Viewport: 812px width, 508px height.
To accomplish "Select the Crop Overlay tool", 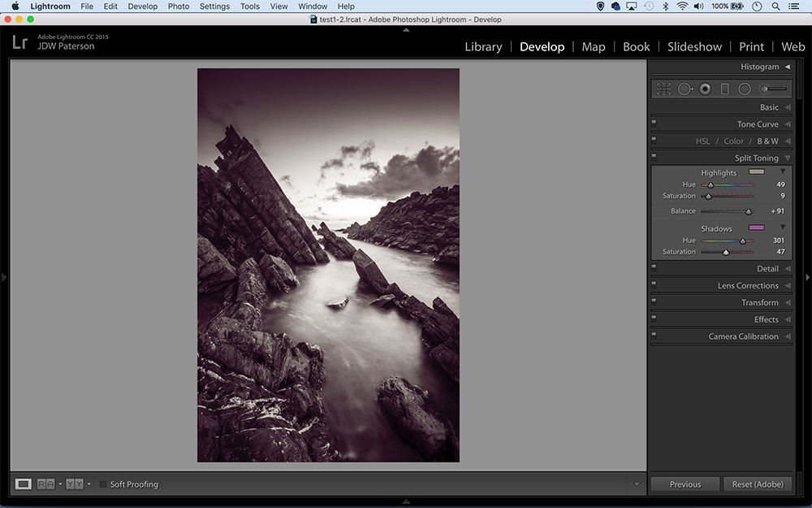I will click(664, 89).
